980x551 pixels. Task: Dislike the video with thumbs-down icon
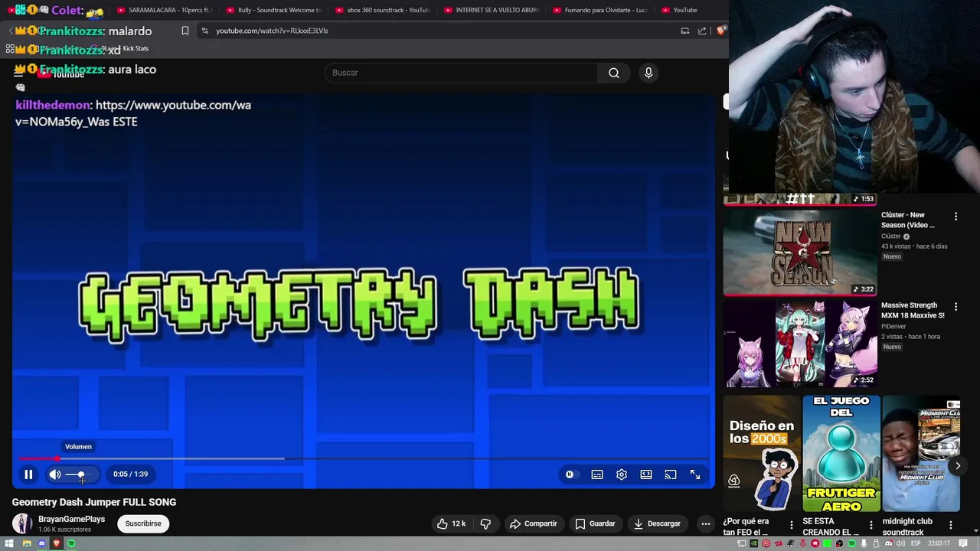(x=485, y=523)
